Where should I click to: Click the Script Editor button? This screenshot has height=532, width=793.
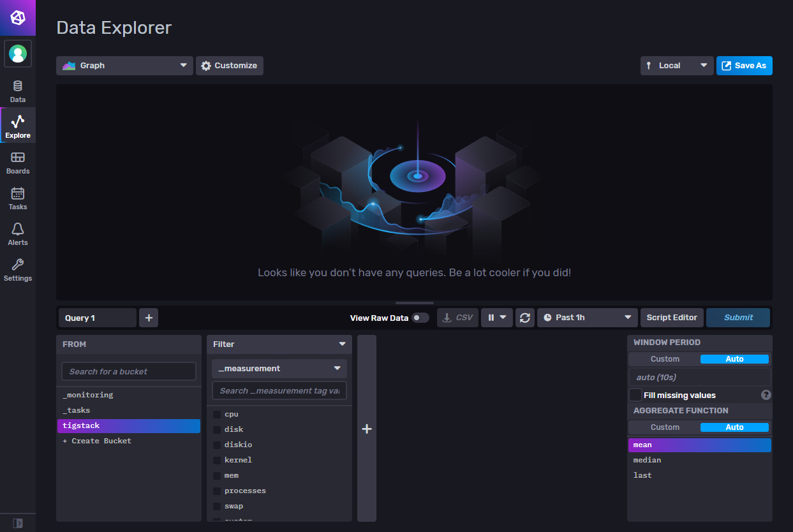(x=672, y=318)
